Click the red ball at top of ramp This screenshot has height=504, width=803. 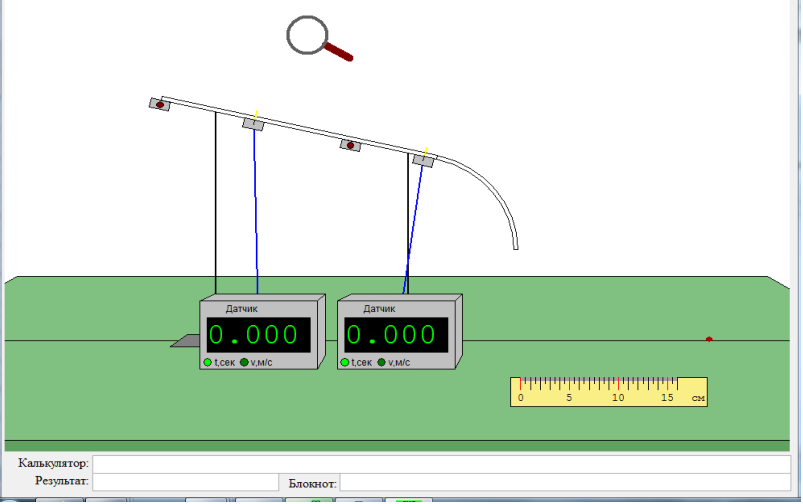click(160, 104)
